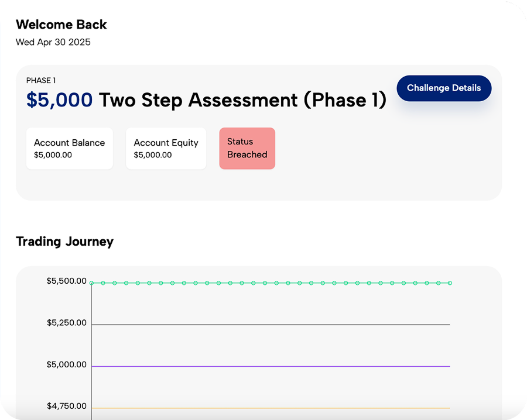527x420 pixels.
Task: Click the $5,000.00 axis label on chart
Action: 67,364
